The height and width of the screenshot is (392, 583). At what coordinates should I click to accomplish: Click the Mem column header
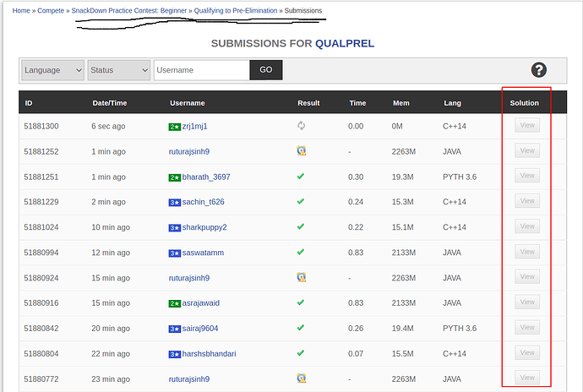(x=401, y=103)
